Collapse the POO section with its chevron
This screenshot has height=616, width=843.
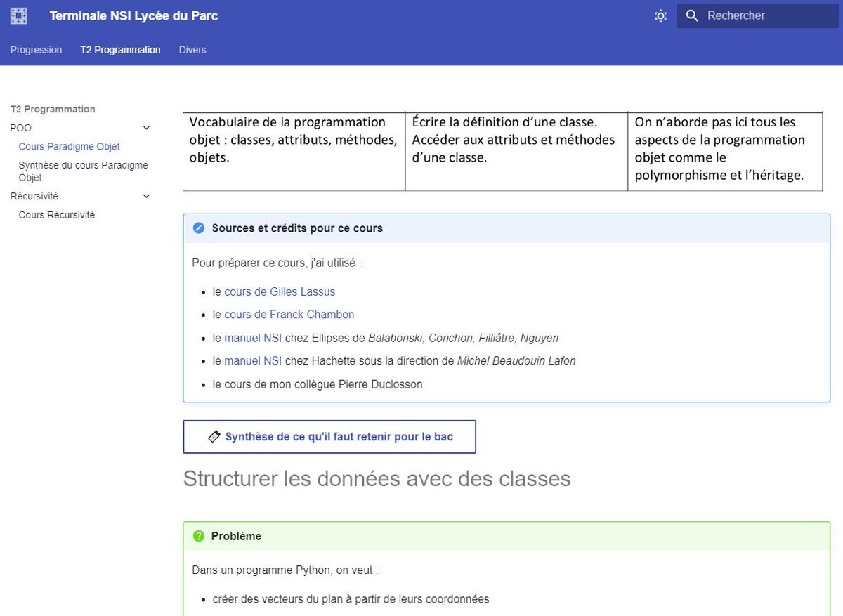tap(146, 128)
